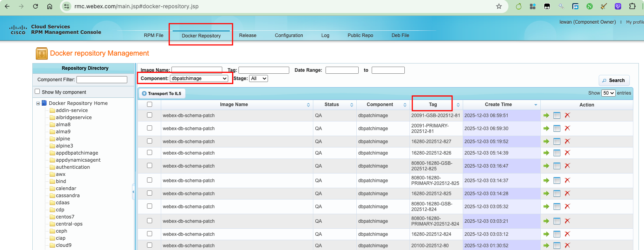Viewport: 644px width, 250px height.
Task: Switch to the RPM File tab
Action: [154, 35]
